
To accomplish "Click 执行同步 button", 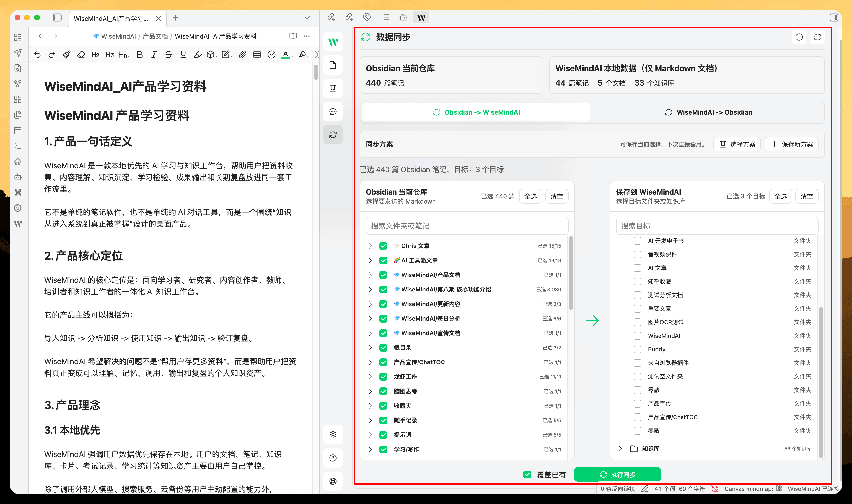I will [x=617, y=474].
